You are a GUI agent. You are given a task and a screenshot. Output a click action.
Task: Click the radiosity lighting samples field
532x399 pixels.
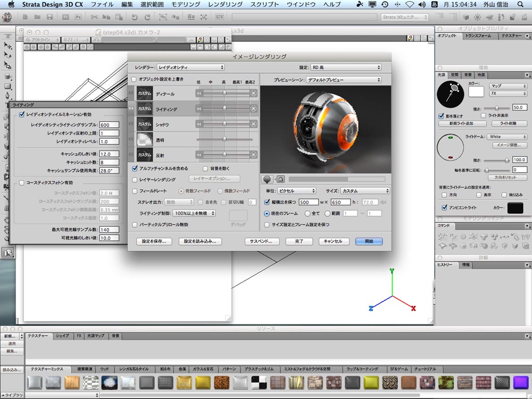(x=109, y=125)
